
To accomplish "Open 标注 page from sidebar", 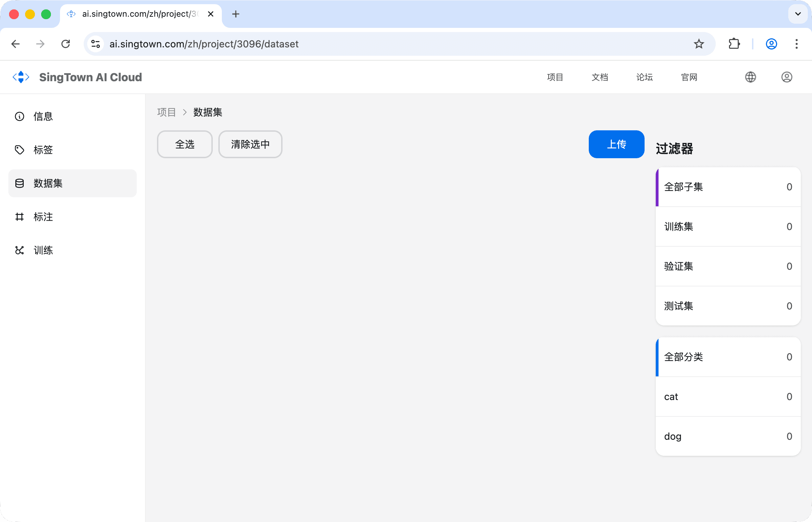I will [x=43, y=217].
